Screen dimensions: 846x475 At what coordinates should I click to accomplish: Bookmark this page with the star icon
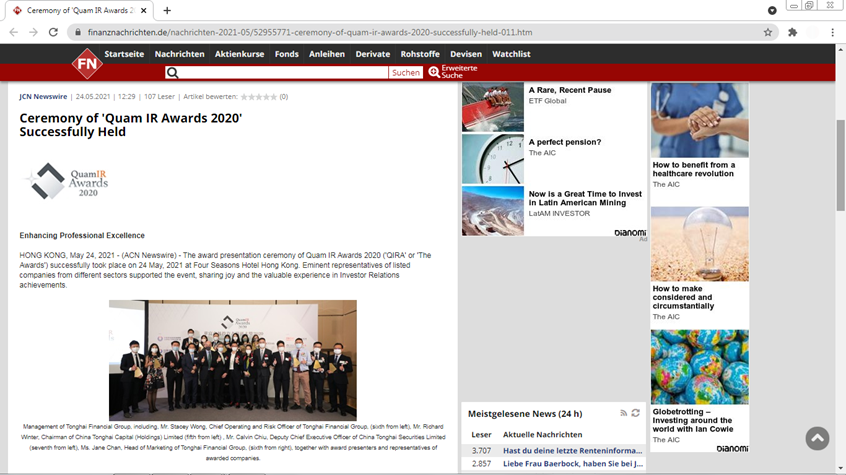[768, 32]
